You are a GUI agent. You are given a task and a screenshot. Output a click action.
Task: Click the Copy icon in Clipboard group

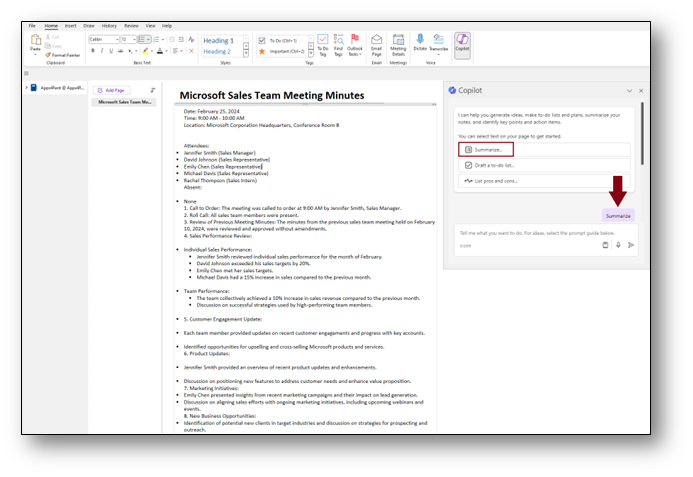[48, 46]
